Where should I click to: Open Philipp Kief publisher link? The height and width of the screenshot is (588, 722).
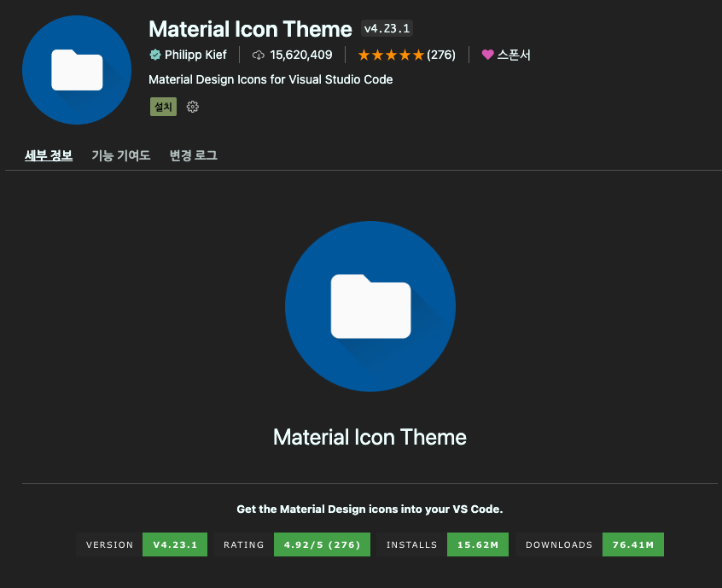[x=195, y=55]
